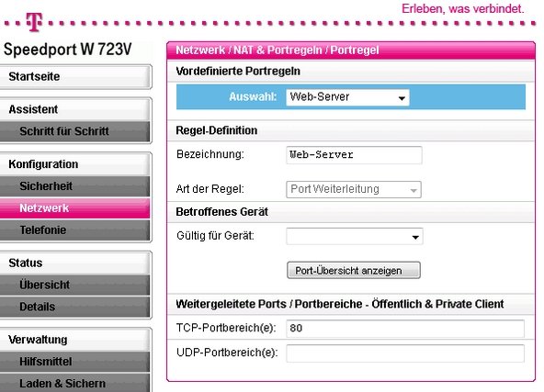This screenshot has width=544, height=392.
Task: Click the UDP-Portbereich(e) input field
Action: [x=405, y=353]
